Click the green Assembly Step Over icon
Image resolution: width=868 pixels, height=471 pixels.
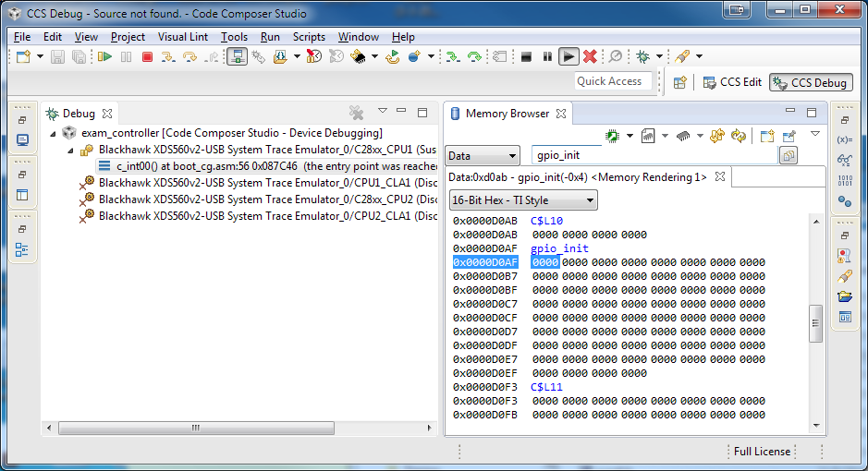coord(474,56)
